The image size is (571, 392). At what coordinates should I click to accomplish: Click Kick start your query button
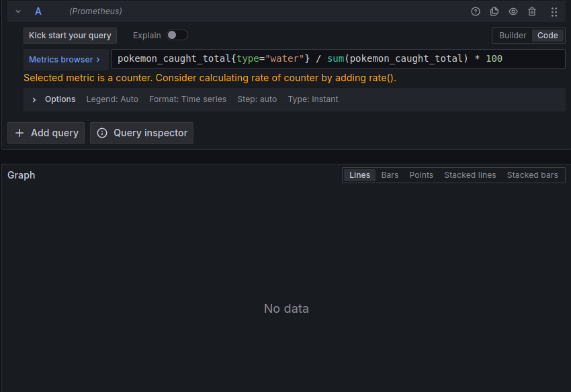[x=70, y=36]
